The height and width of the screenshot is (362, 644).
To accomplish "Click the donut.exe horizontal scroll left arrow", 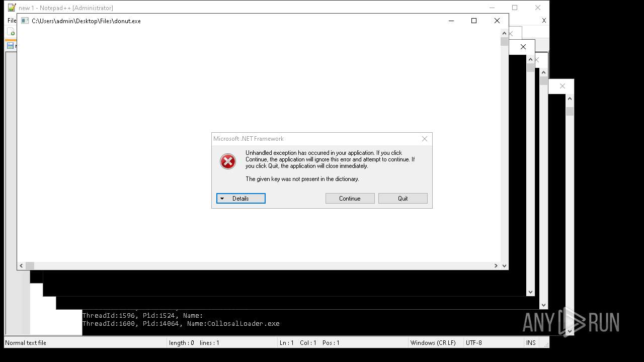I will 21,265.
